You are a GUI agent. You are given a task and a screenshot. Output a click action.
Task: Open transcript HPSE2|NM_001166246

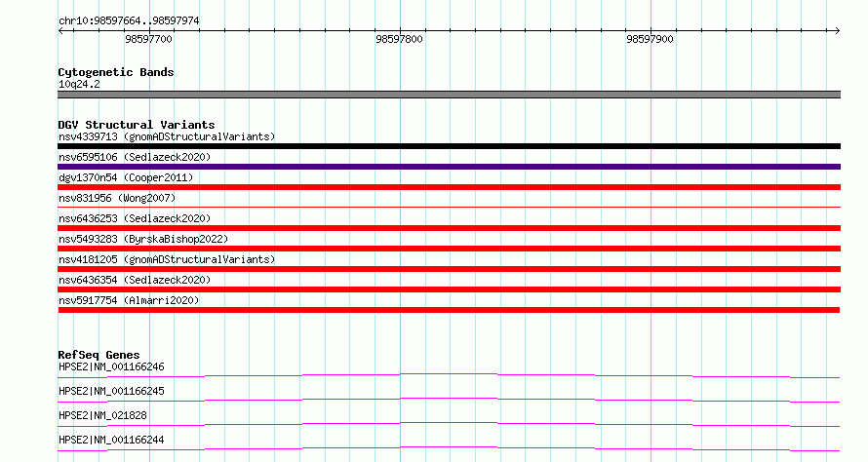(111, 366)
